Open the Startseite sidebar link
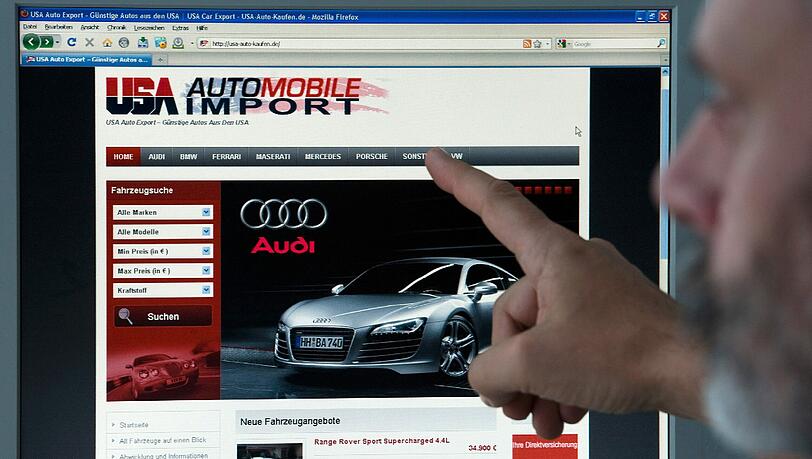 tap(134, 425)
